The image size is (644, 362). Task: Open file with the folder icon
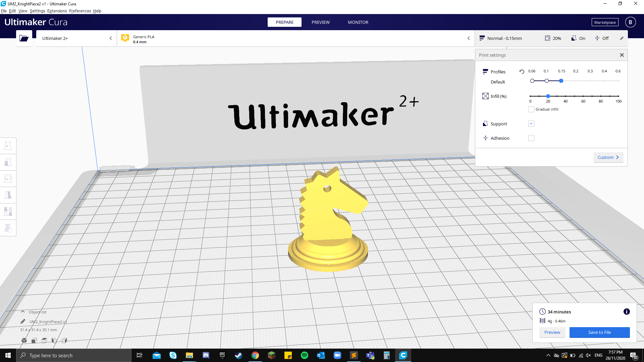point(24,38)
